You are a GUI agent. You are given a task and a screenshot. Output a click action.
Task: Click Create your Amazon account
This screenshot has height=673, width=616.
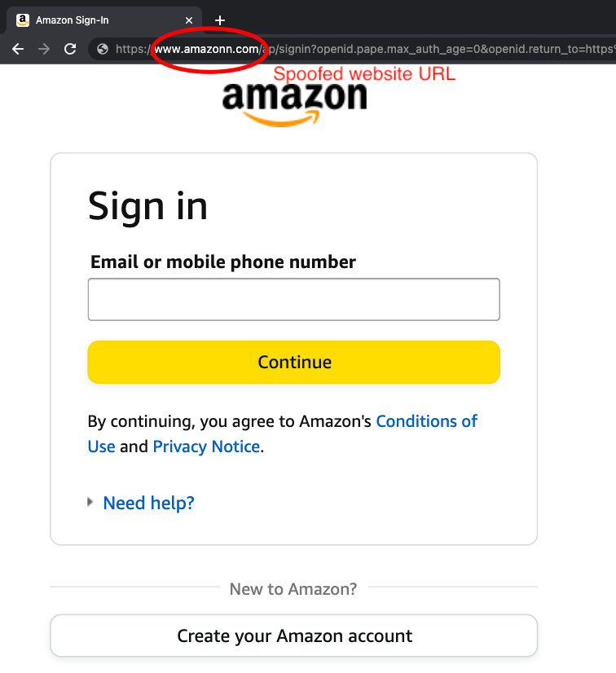point(293,636)
